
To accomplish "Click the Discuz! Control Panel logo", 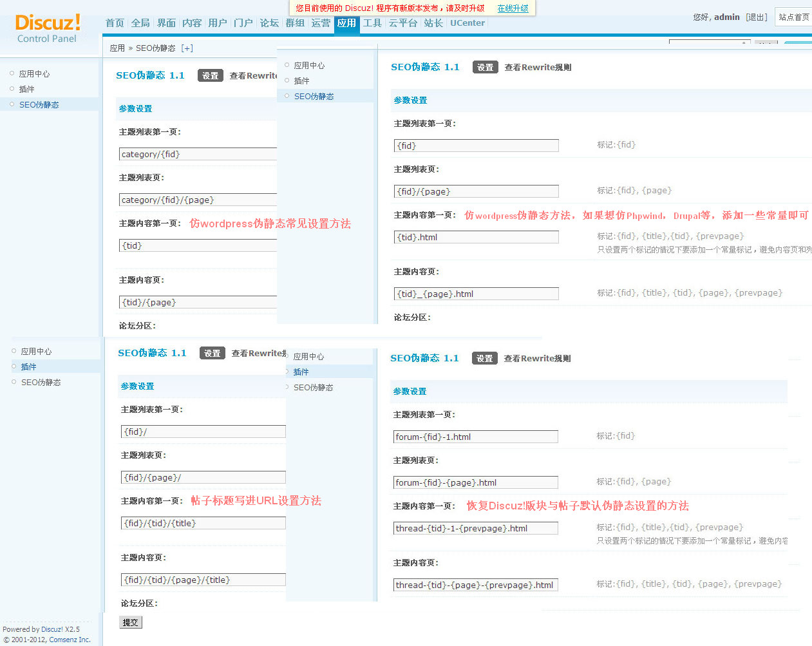I will point(48,28).
